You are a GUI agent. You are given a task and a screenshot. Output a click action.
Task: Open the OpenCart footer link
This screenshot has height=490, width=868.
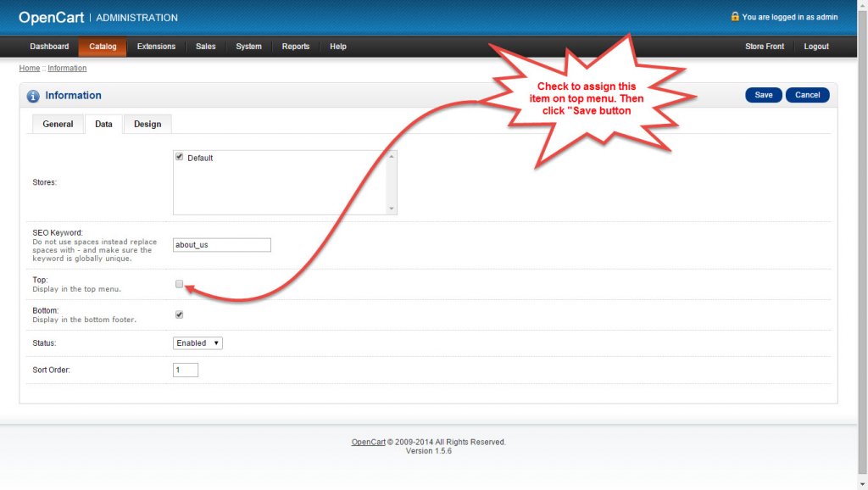(368, 442)
